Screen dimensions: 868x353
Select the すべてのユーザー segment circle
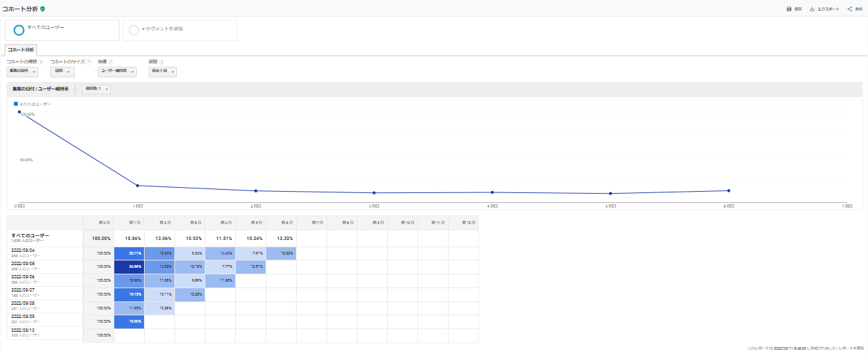point(19,30)
